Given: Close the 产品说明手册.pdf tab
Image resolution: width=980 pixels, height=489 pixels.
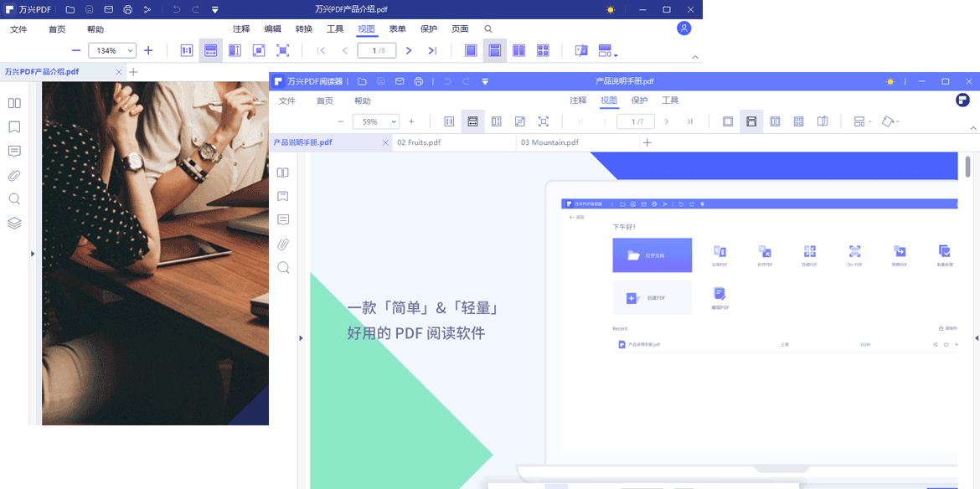Looking at the screenshot, I should (385, 143).
